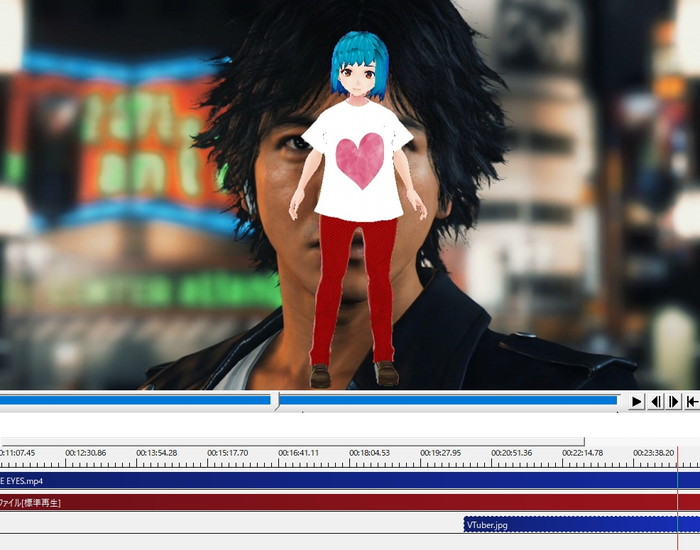Select the VTuber.jpg clip on timeline
700x550 pixels.
581,525
